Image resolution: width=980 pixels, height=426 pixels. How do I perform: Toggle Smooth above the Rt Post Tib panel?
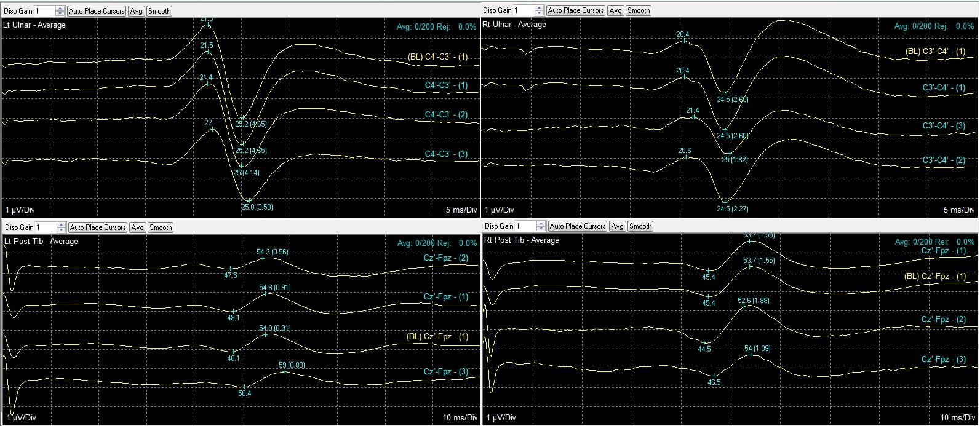coord(640,226)
